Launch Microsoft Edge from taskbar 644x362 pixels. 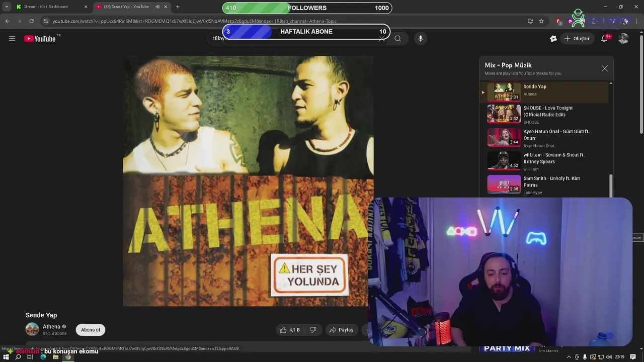point(43,357)
